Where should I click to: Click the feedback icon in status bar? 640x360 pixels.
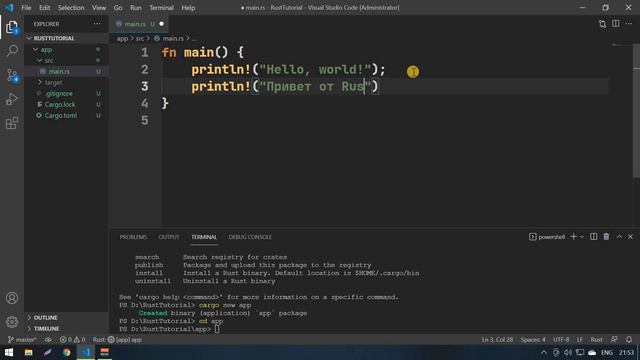614,340
